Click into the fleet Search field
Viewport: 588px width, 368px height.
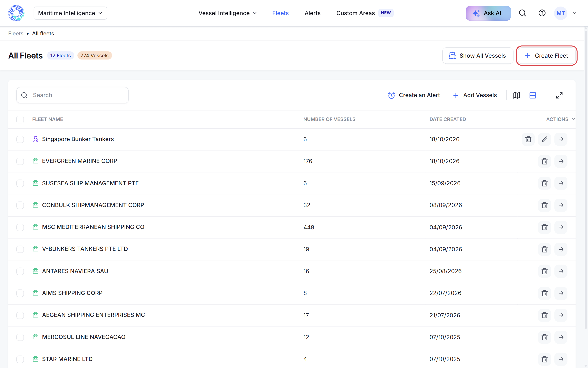coord(72,95)
